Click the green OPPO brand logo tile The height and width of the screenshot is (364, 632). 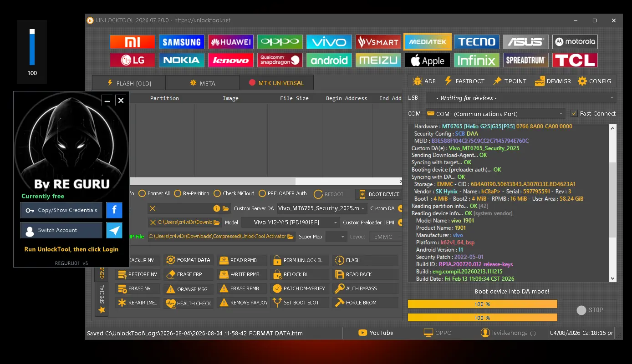(280, 42)
